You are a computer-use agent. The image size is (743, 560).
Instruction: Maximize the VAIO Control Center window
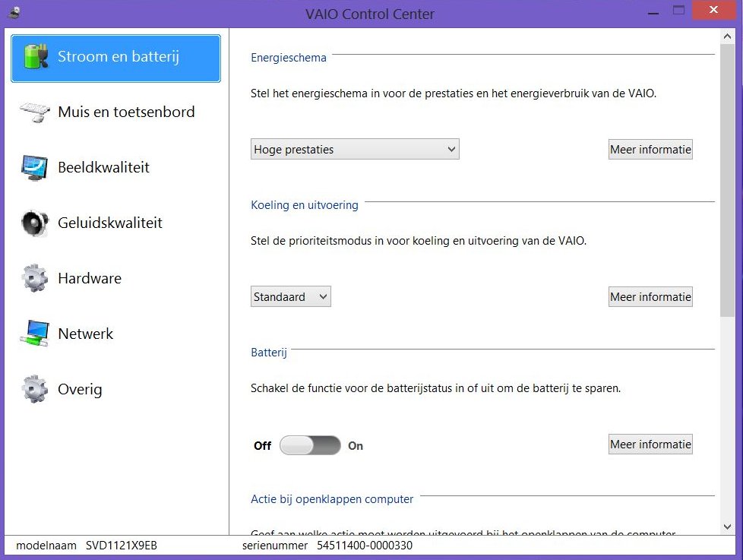(678, 11)
